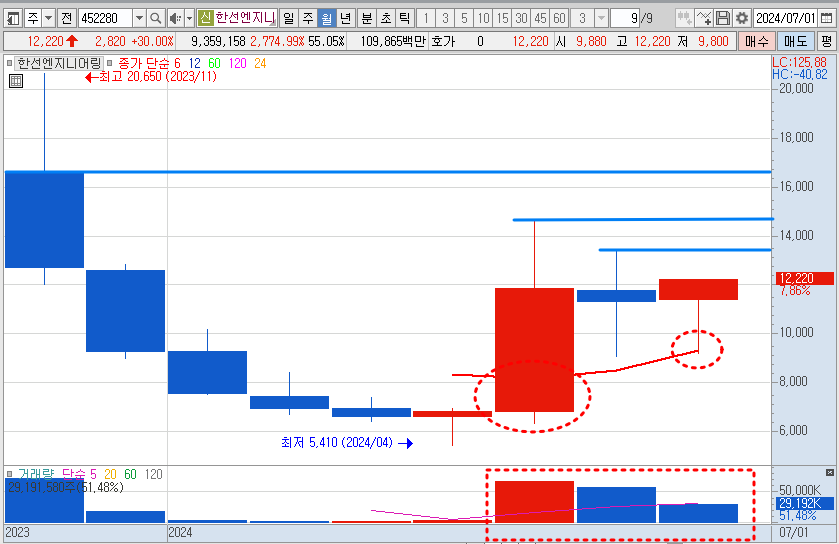This screenshot has height=544, width=839.
Task: Toggle the 전 button
Action: pos(66,19)
